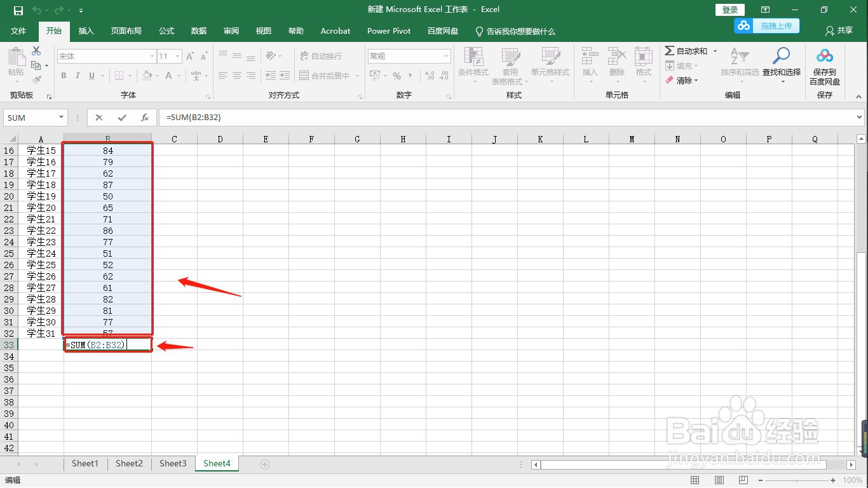Open the number format dropdown 常规
The height and width of the screenshot is (488, 868).
pyautogui.click(x=447, y=57)
